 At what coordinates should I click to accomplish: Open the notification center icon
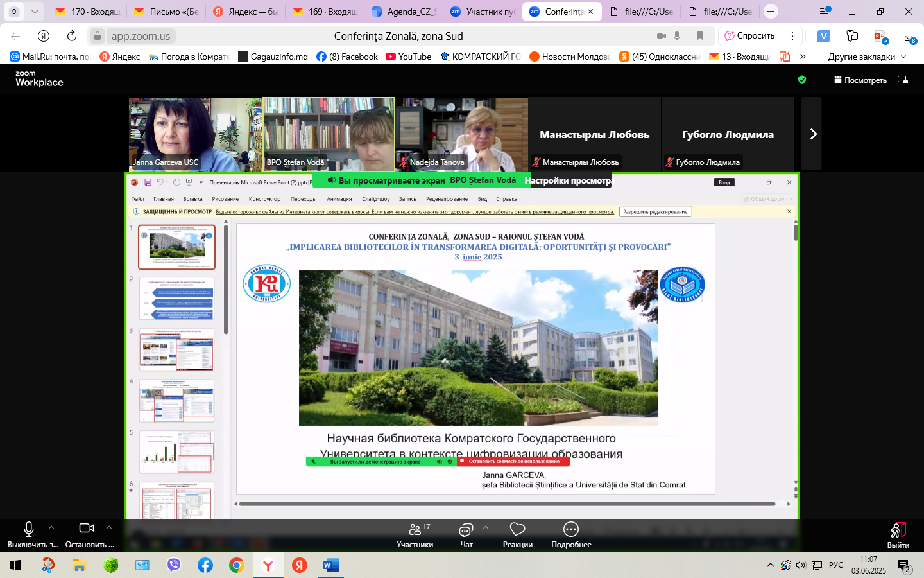click(903, 566)
